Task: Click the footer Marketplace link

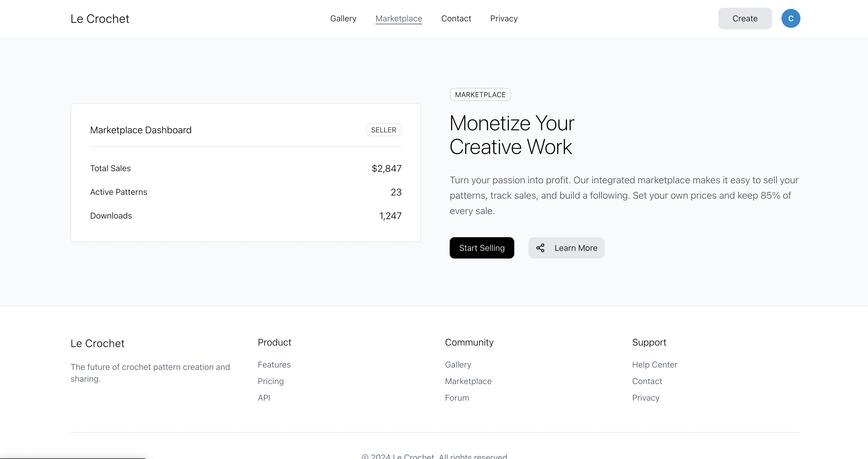Action: point(468,381)
